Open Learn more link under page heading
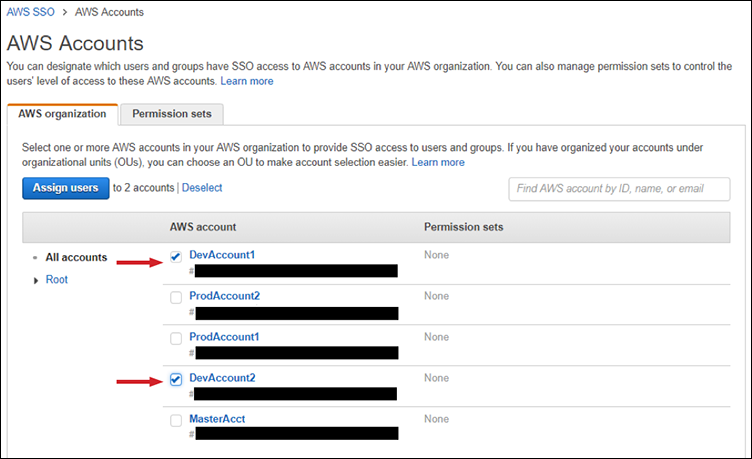 pyautogui.click(x=247, y=81)
